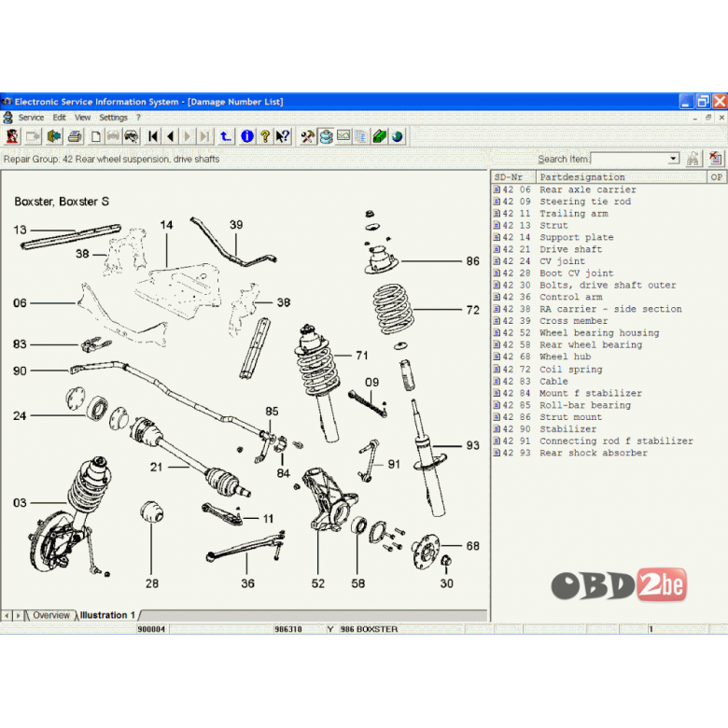
Task: Switch to the Overview tab
Action: (x=51, y=615)
